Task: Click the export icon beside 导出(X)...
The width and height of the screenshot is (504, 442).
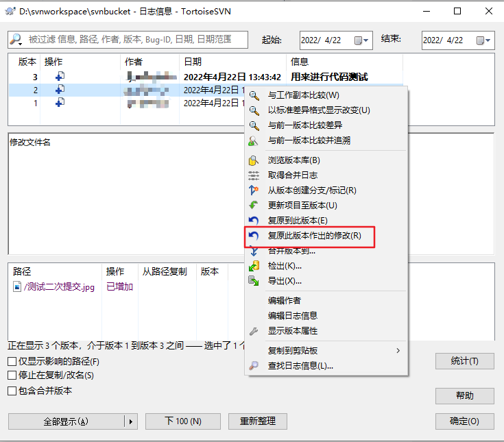Action: click(x=254, y=281)
